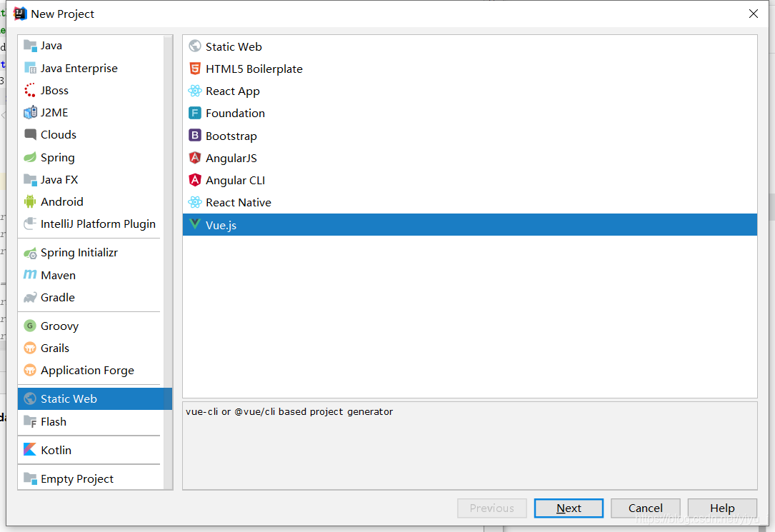
Task: Close the New Project dialog
Action: click(754, 14)
